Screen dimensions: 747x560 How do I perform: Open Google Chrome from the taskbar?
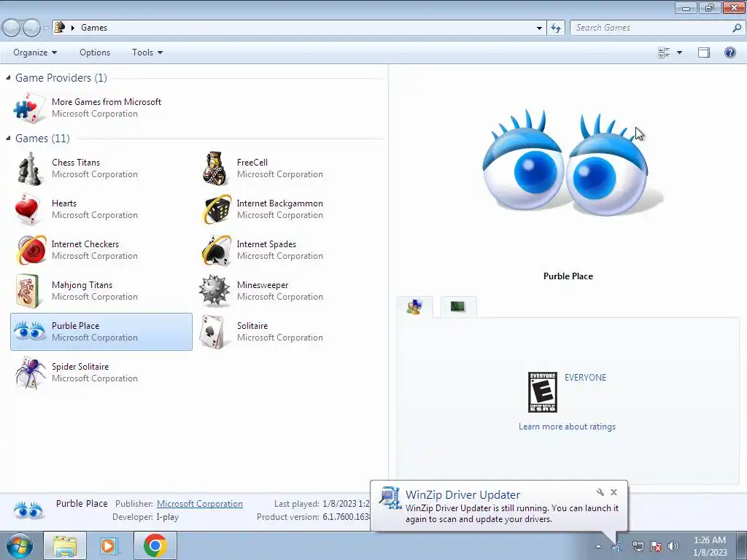coord(155,545)
